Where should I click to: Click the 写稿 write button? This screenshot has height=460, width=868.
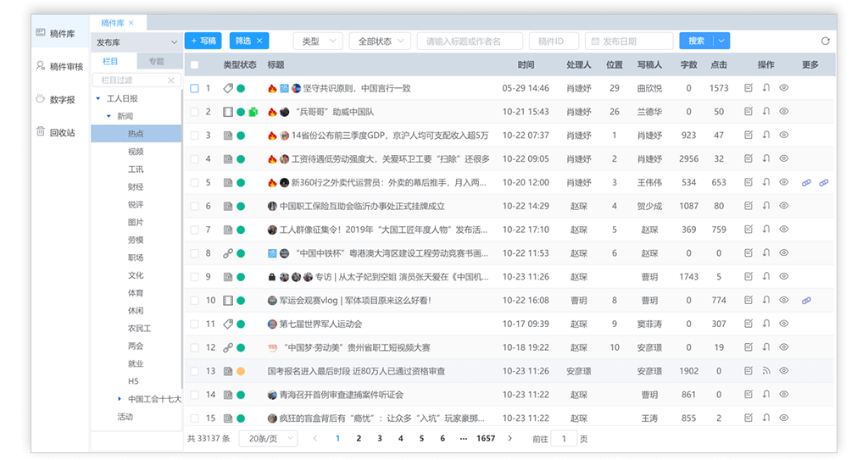(x=203, y=41)
